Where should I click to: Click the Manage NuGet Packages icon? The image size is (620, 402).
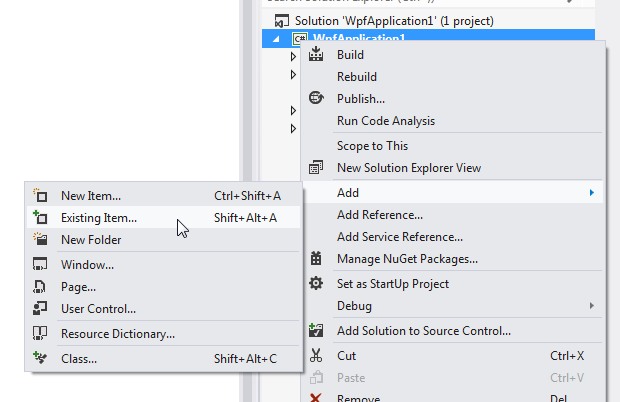pos(317,258)
